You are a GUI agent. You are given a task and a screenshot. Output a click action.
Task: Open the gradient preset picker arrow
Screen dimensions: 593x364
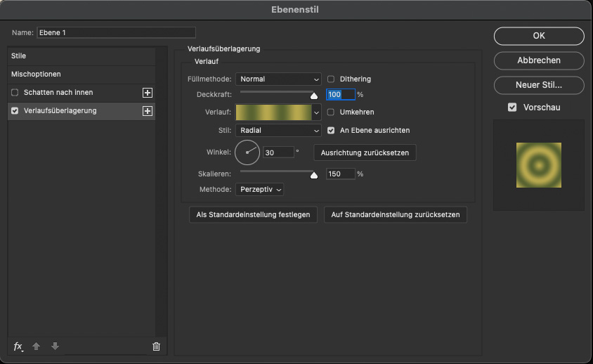[x=317, y=112]
